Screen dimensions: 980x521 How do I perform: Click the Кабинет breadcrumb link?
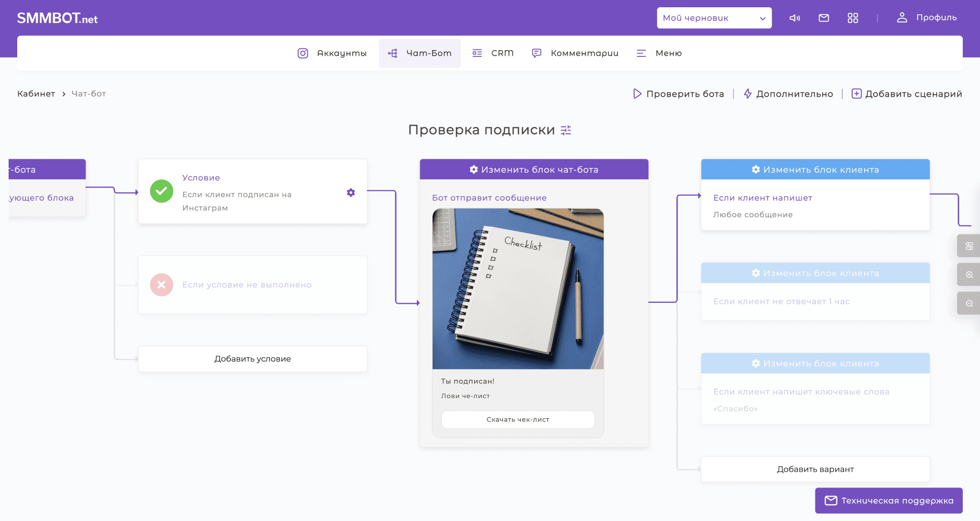36,94
